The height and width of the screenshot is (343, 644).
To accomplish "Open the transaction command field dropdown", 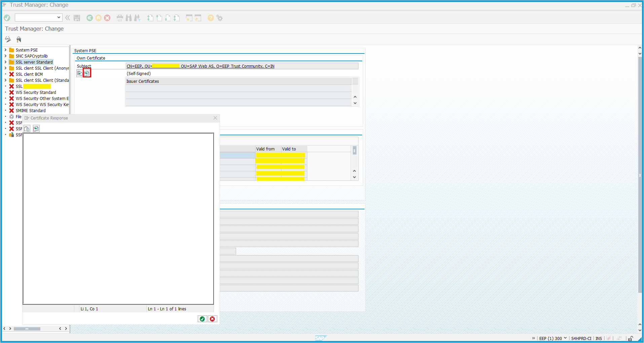I will click(x=59, y=18).
